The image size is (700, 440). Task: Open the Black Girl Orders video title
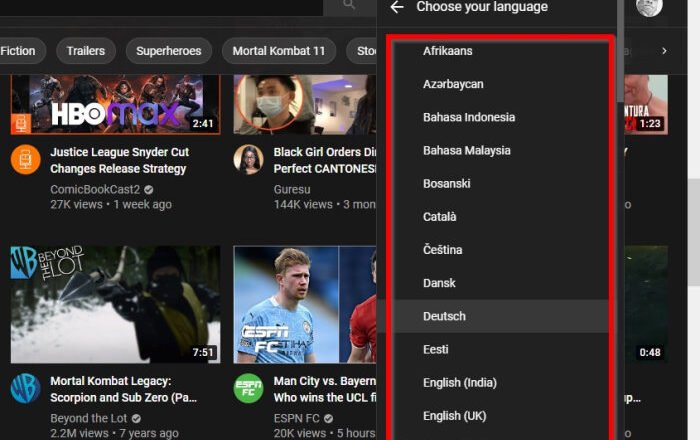pyautogui.click(x=325, y=160)
